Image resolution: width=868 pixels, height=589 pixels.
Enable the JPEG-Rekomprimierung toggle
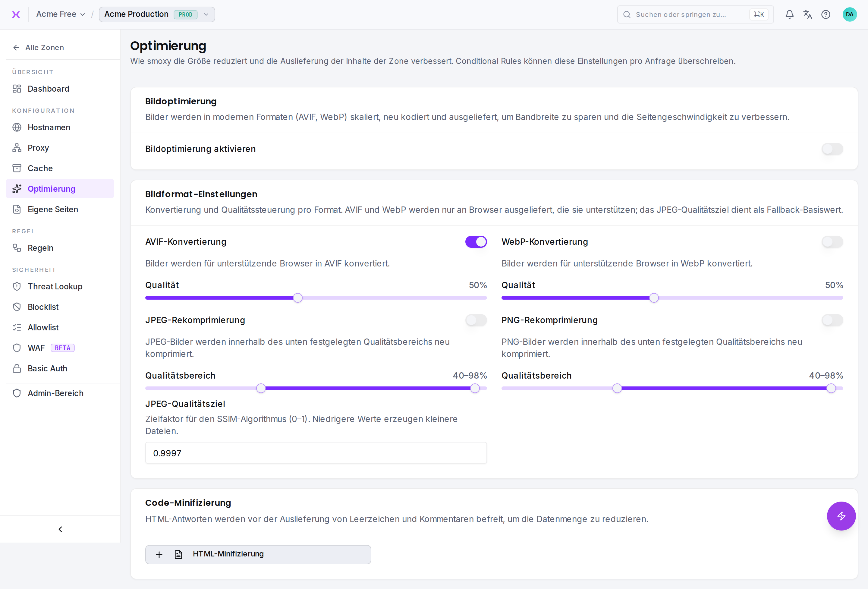coord(476,320)
